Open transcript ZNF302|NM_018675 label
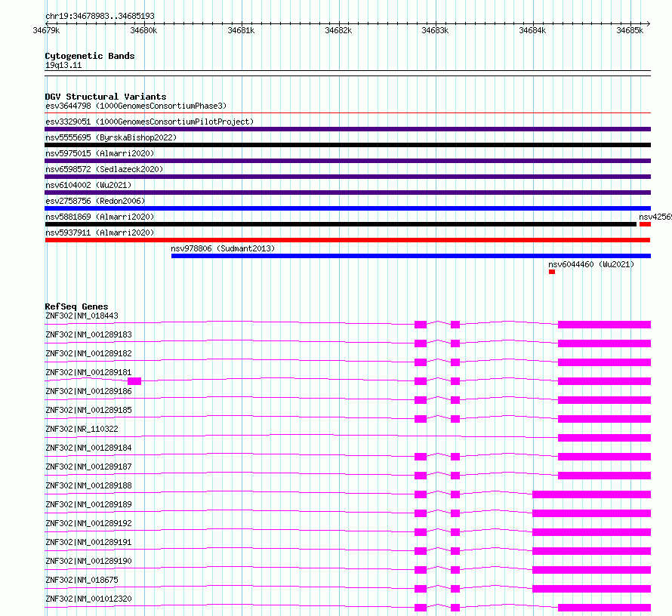Screen dimensions: 672x616 (82, 580)
